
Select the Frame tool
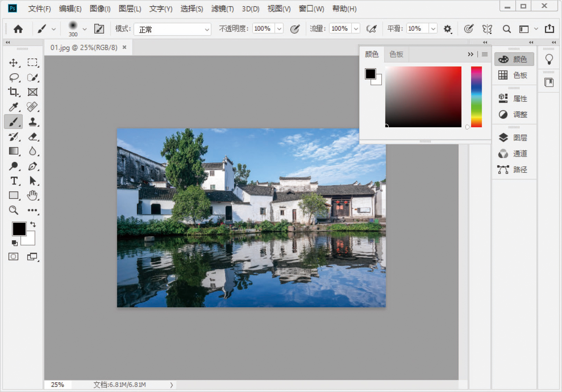(32, 92)
